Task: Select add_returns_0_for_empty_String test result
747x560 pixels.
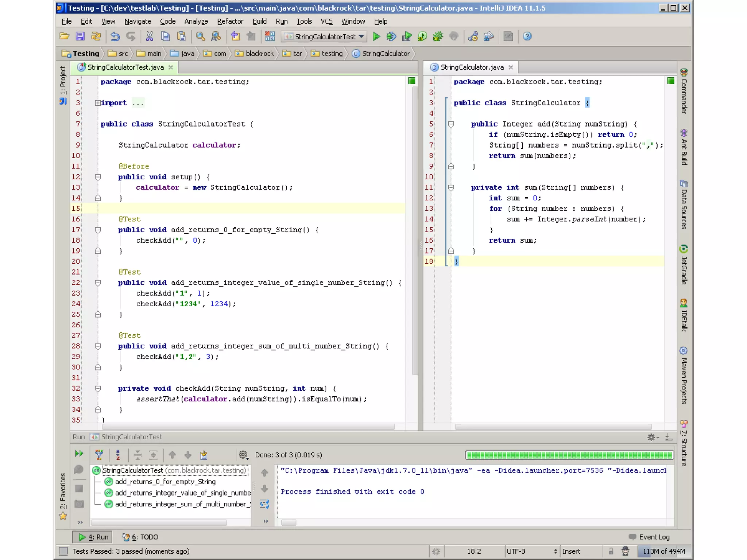Action: [165, 482]
